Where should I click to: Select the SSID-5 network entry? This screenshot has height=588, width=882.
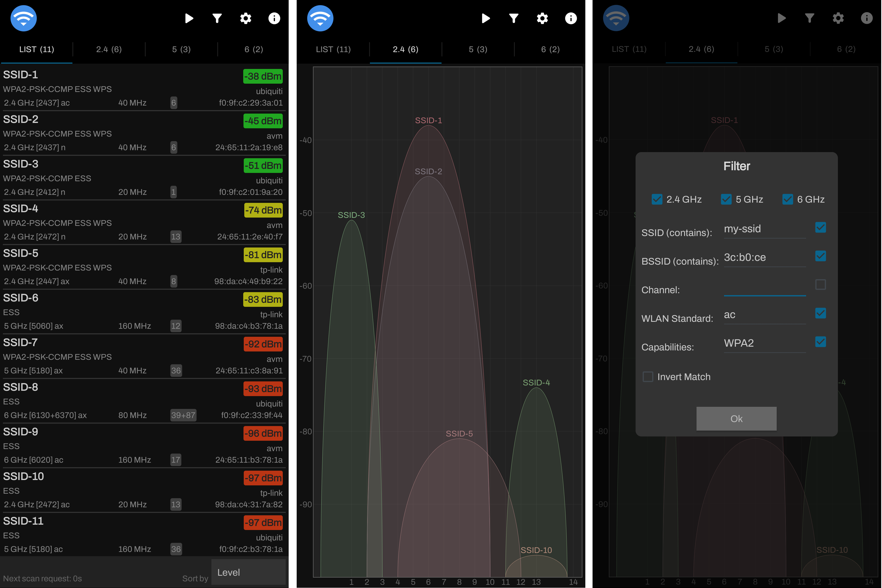[x=144, y=267]
